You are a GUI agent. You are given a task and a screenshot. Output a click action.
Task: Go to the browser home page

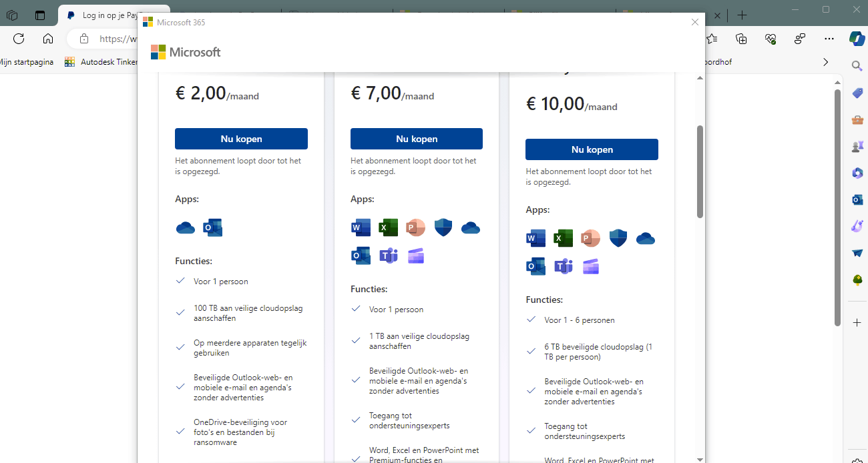48,39
